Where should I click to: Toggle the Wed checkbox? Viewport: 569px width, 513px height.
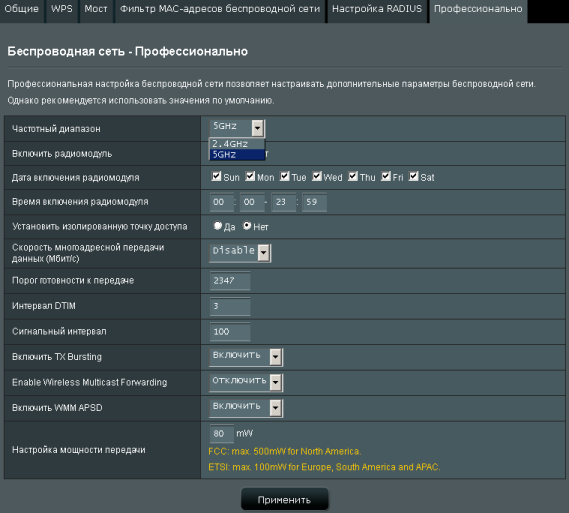click(x=317, y=176)
